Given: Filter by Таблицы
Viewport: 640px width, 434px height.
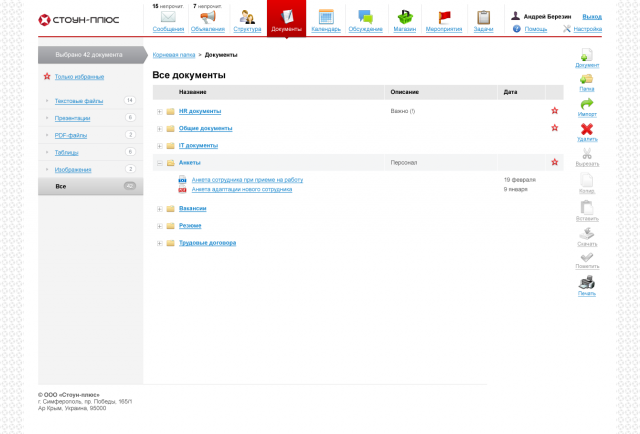Looking at the screenshot, I should (67, 152).
